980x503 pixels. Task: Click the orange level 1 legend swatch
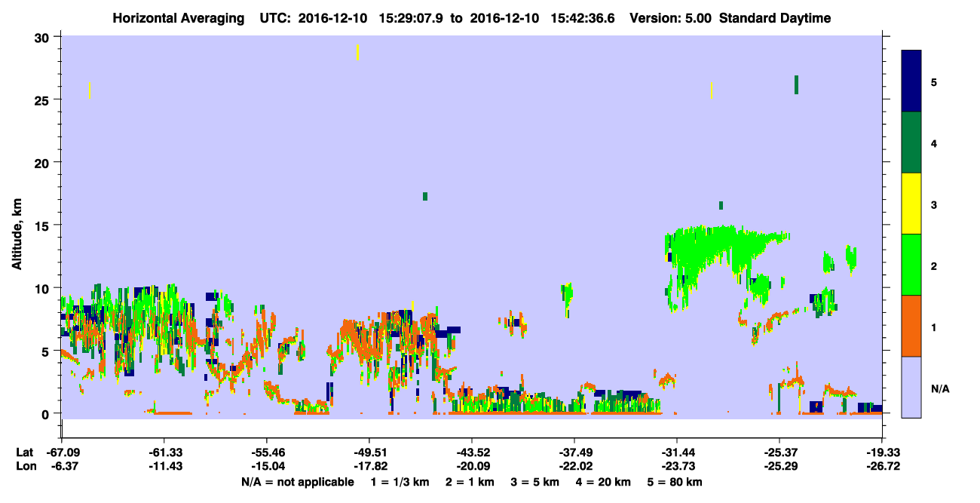[911, 326]
